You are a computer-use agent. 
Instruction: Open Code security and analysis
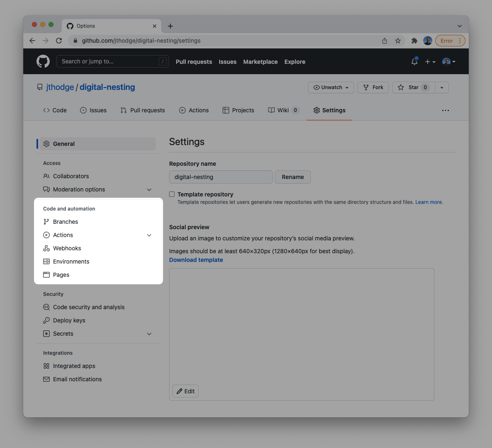click(98, 307)
